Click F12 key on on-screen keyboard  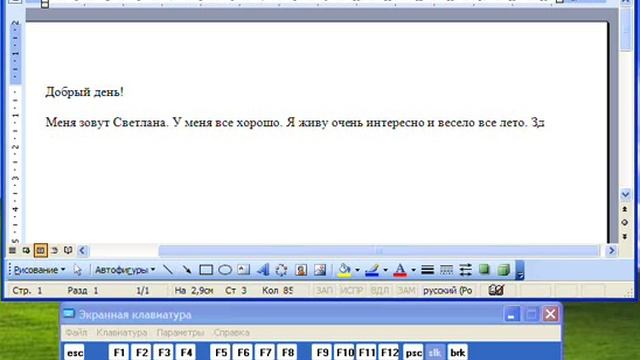[x=389, y=352]
